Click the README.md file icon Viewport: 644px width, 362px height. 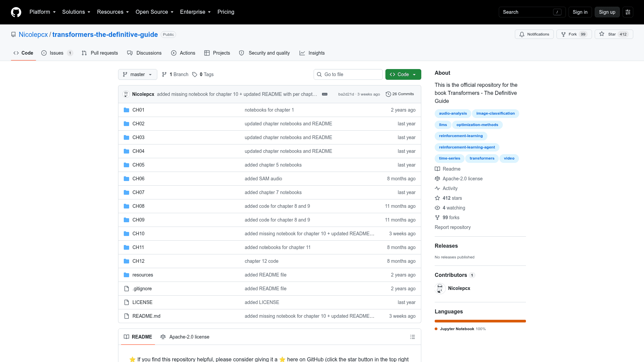[x=126, y=316]
